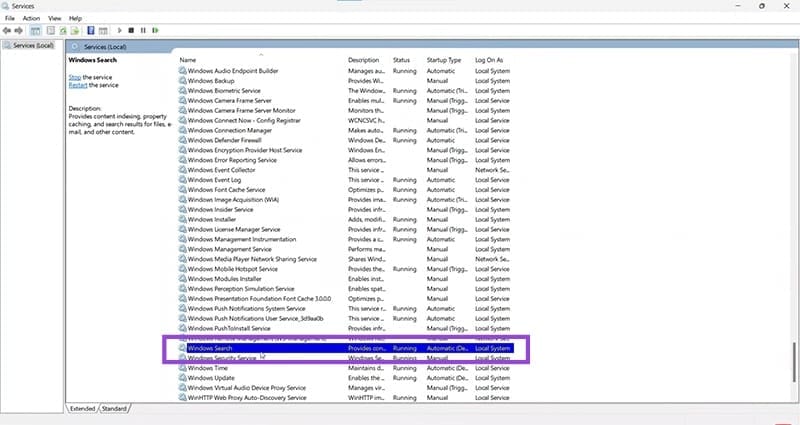Sort by the Log On As column header
The image size is (800, 425).
(489, 60)
